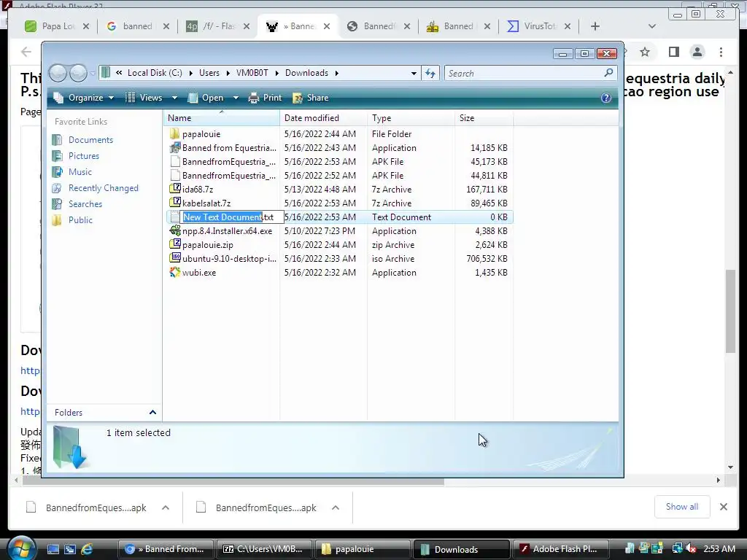This screenshot has width=747, height=560.
Task: Click VM0B0T in address breadcrumb
Action: (252, 74)
